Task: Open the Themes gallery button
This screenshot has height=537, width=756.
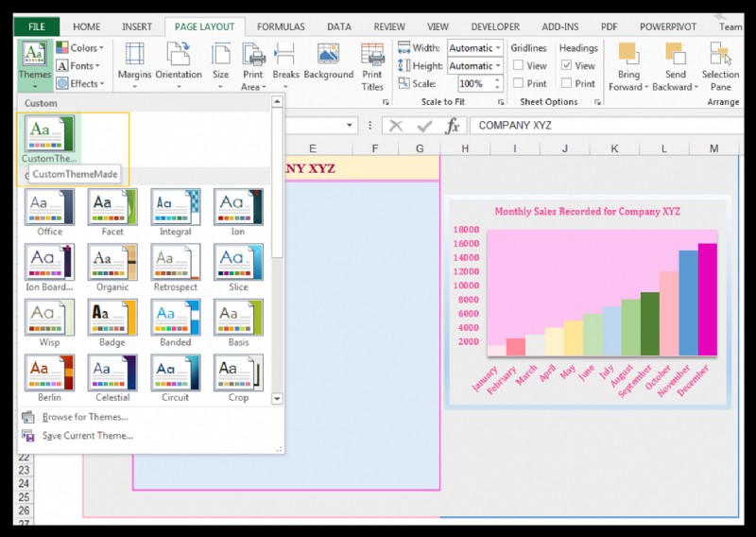Action: click(35, 65)
